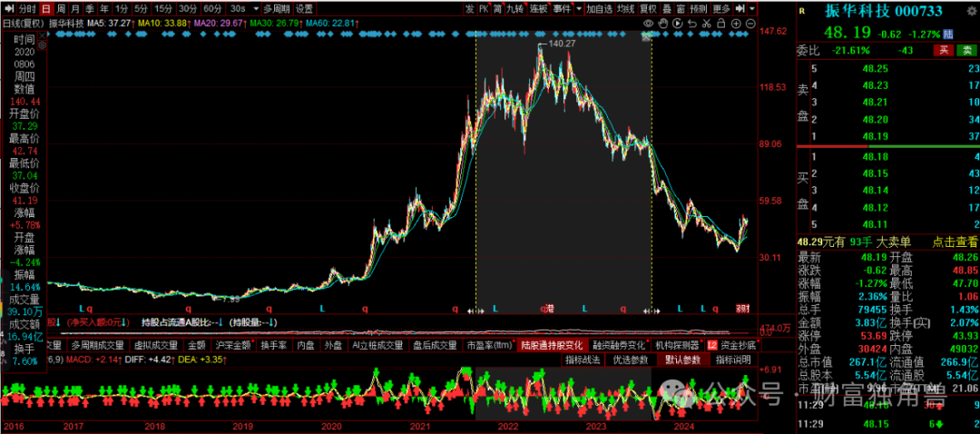Open 设置 settings in toolbar
This screenshot has height=434, width=980.
point(304,9)
